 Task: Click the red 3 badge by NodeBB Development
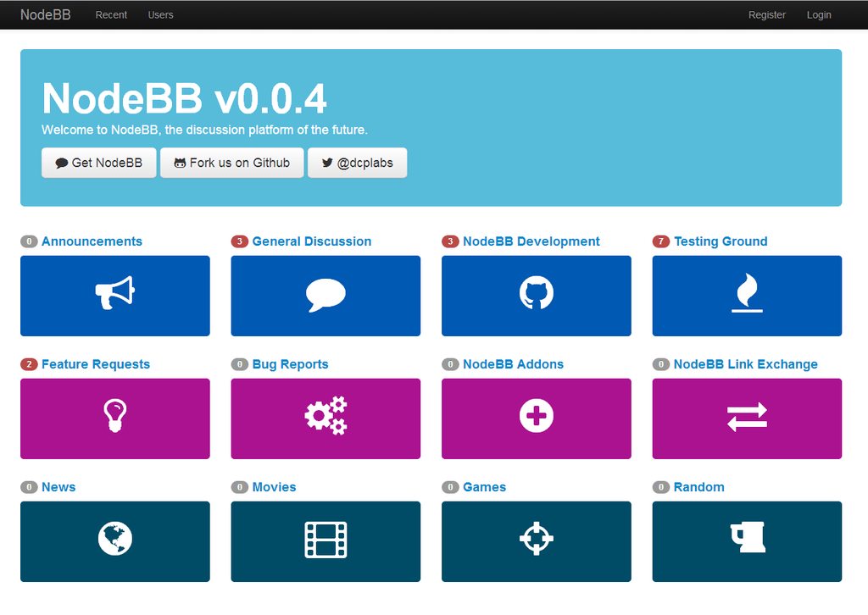pos(450,241)
